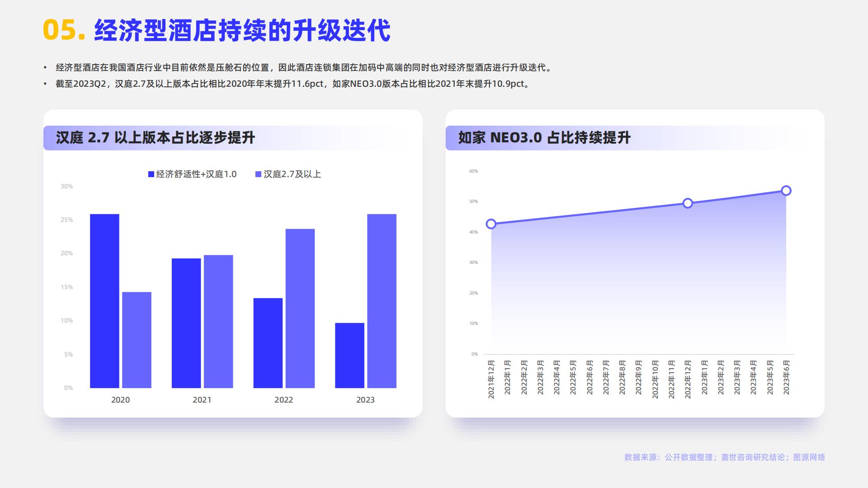Image resolution: width=868 pixels, height=488 pixels.
Task: Click the 2021 dark blue bar
Action: (x=186, y=323)
